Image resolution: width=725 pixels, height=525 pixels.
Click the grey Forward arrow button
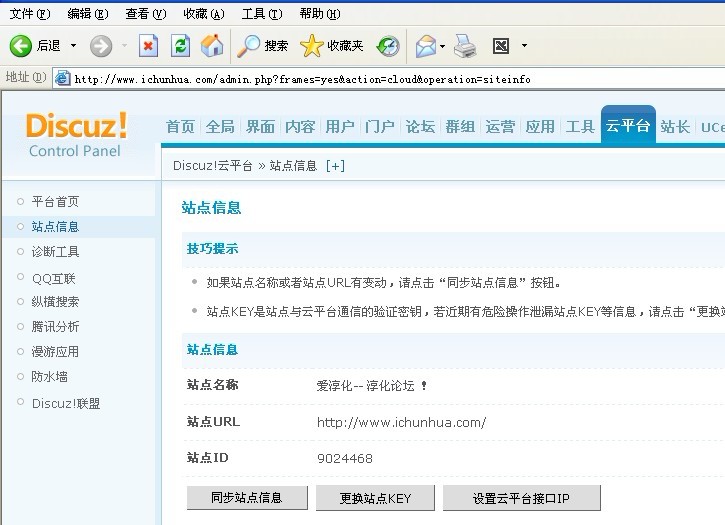click(x=101, y=46)
